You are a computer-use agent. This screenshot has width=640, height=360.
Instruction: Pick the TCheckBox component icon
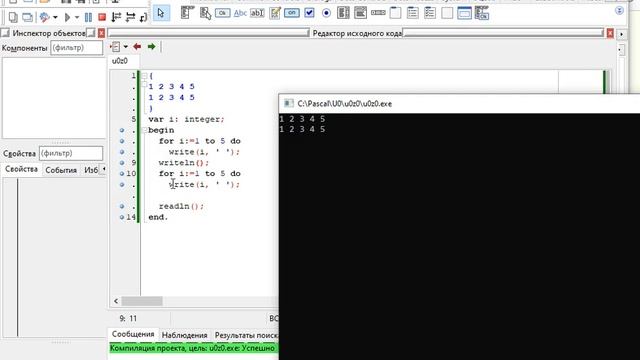point(309,13)
